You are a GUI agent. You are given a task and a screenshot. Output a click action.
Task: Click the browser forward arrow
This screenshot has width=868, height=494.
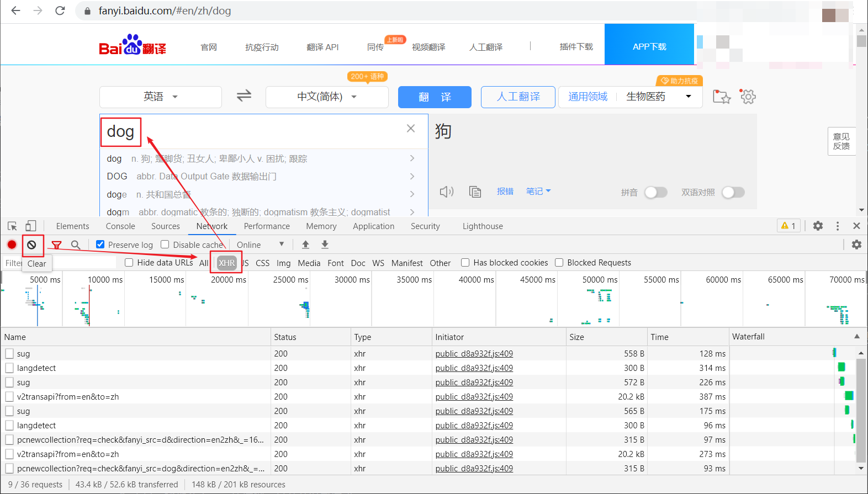38,10
